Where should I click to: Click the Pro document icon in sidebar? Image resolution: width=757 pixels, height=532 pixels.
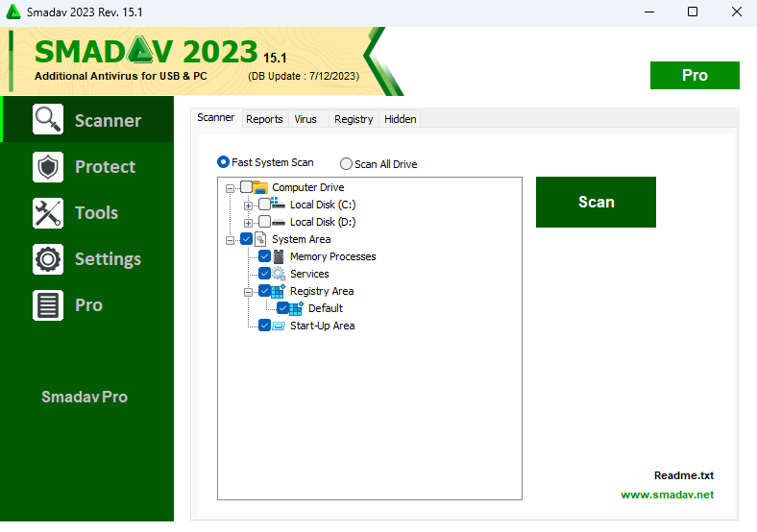click(x=48, y=305)
